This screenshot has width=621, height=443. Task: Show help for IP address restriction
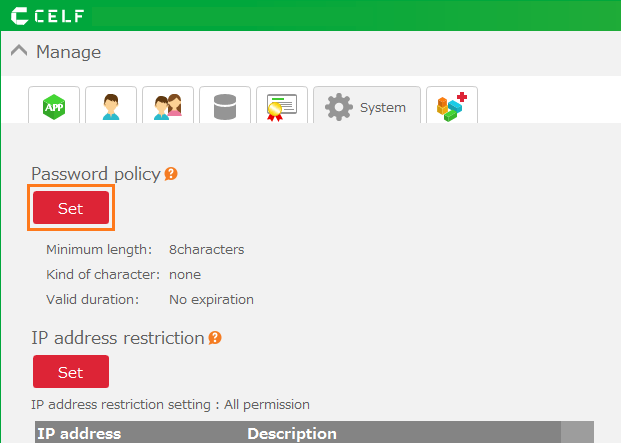tap(215, 338)
